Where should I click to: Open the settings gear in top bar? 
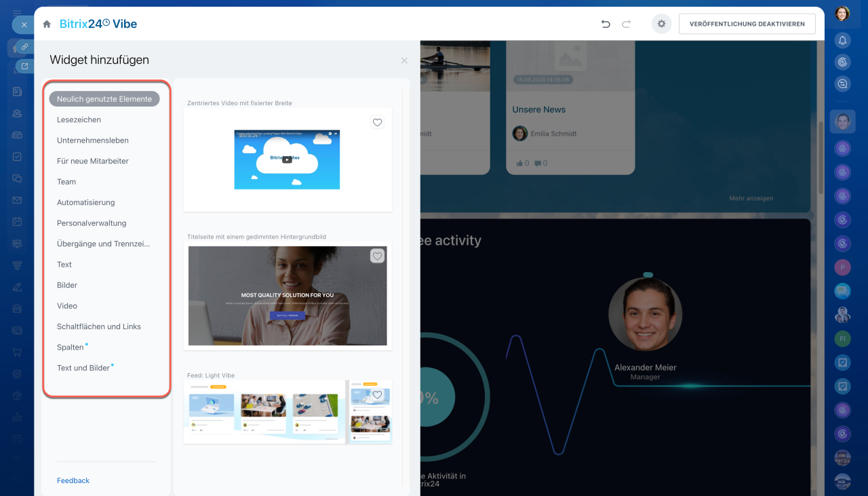(x=662, y=24)
